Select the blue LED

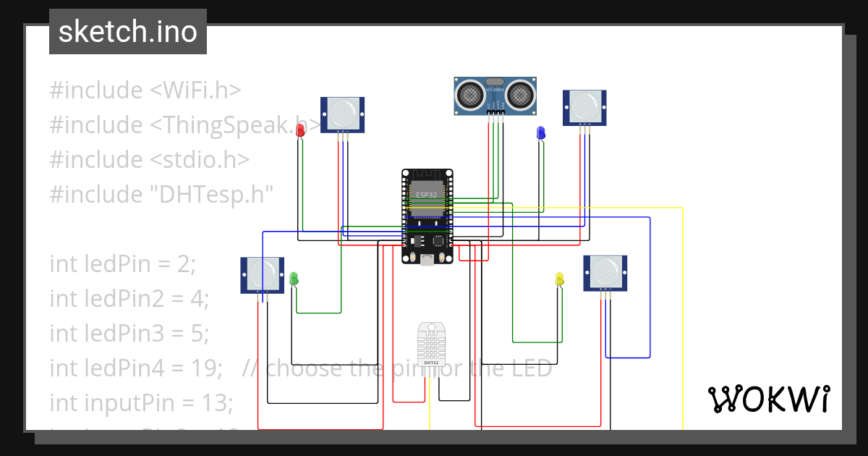pyautogui.click(x=539, y=134)
